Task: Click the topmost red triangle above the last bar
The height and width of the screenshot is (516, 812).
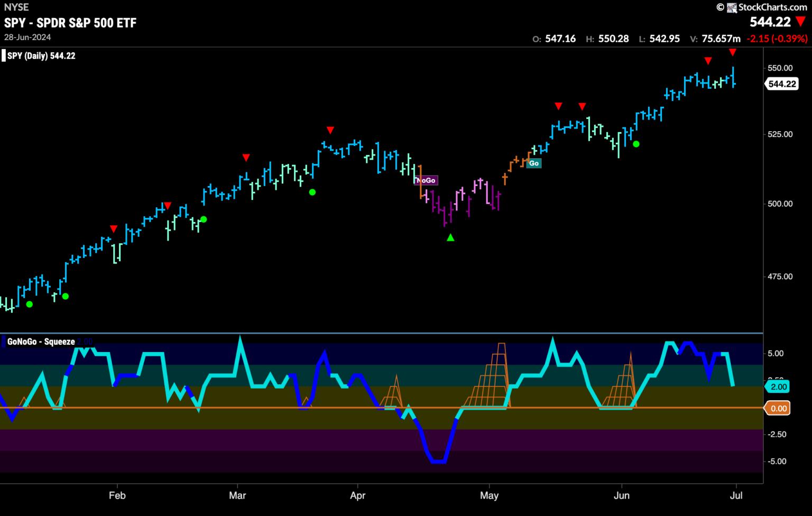Action: [732, 52]
